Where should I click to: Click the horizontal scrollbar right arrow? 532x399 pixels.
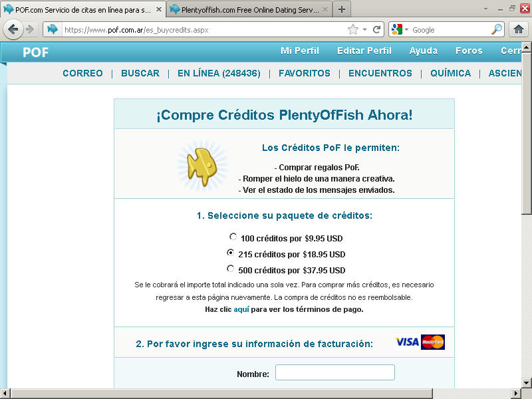coord(516,394)
